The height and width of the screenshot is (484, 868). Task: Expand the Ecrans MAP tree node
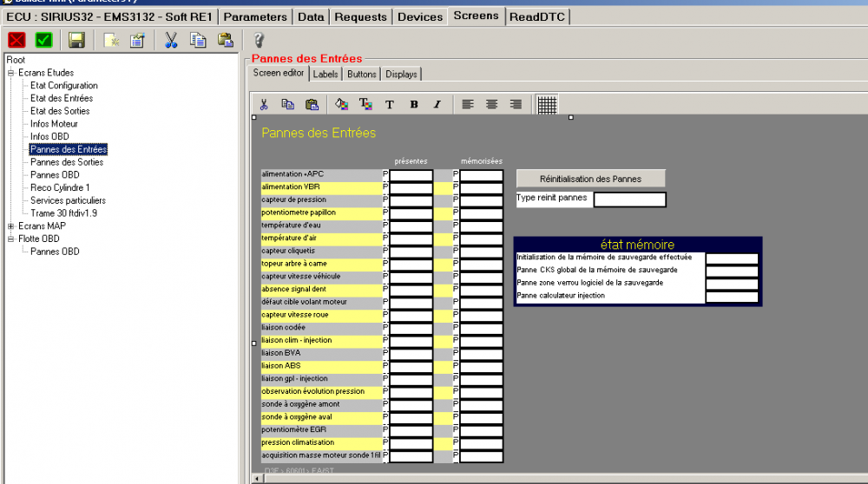(x=10, y=226)
